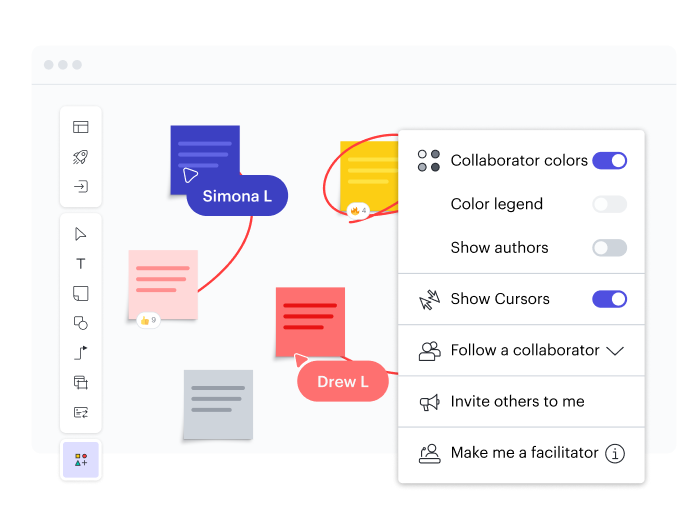Select the frame container tool
The height and width of the screenshot is (510, 680).
pos(81,382)
